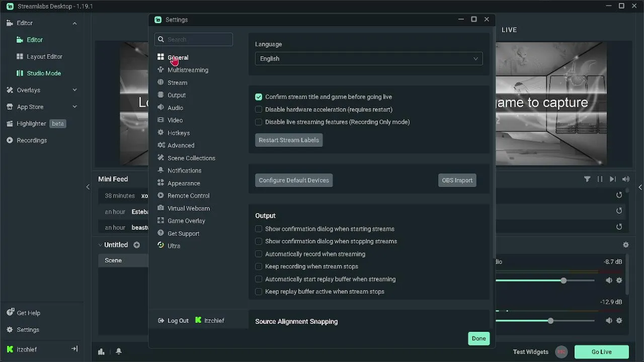Open performance stats bar chart icon
The height and width of the screenshot is (362, 644).
click(101, 351)
